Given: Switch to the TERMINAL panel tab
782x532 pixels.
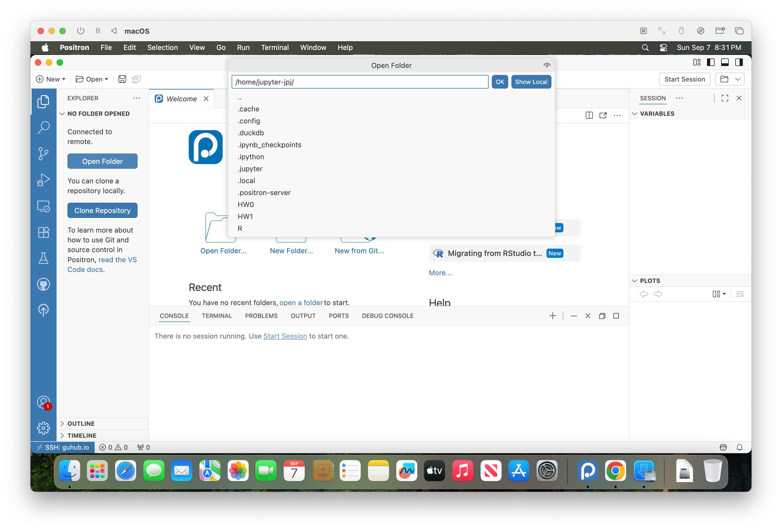Looking at the screenshot, I should [x=217, y=316].
